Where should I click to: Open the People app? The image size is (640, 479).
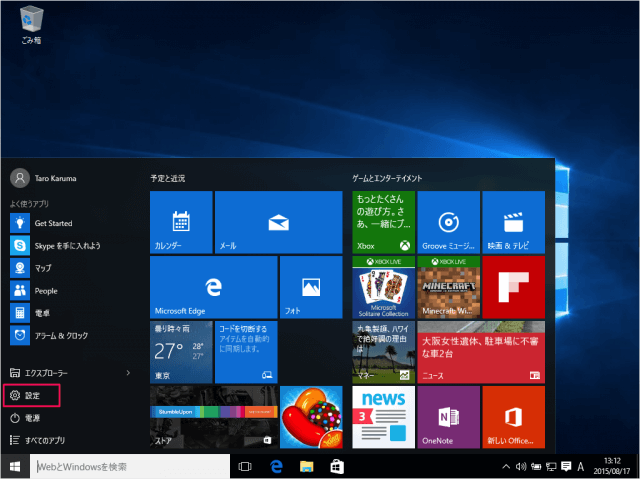34,291
